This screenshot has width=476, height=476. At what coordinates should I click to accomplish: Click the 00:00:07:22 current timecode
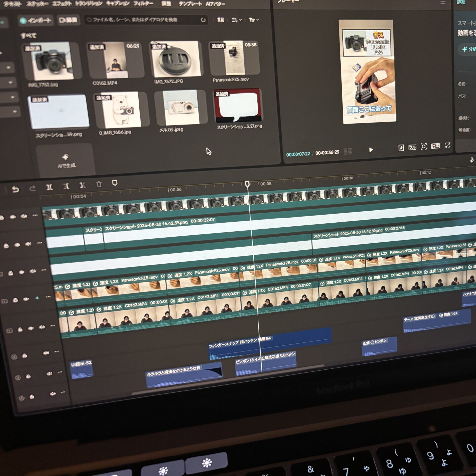point(298,154)
